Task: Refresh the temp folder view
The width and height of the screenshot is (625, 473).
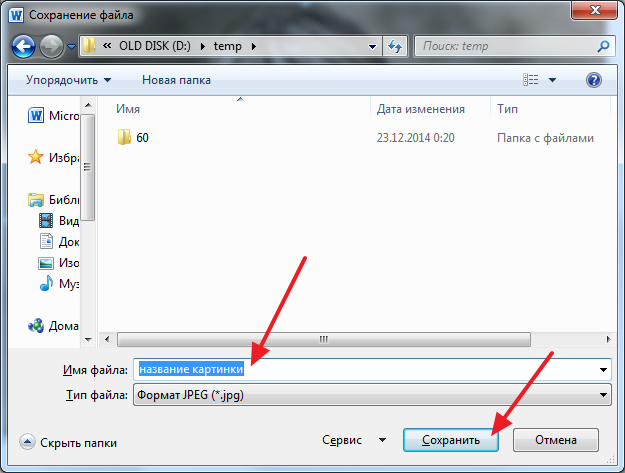Action: point(395,47)
